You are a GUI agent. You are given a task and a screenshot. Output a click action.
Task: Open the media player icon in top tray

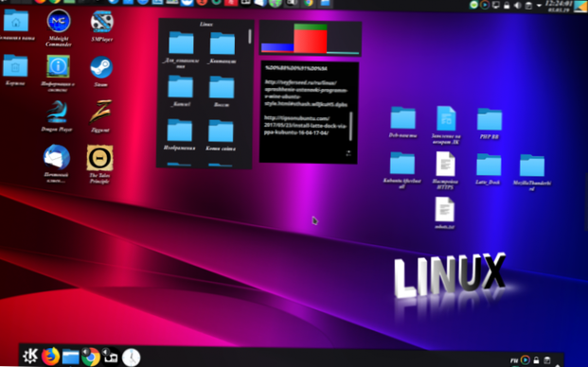pos(485,5)
